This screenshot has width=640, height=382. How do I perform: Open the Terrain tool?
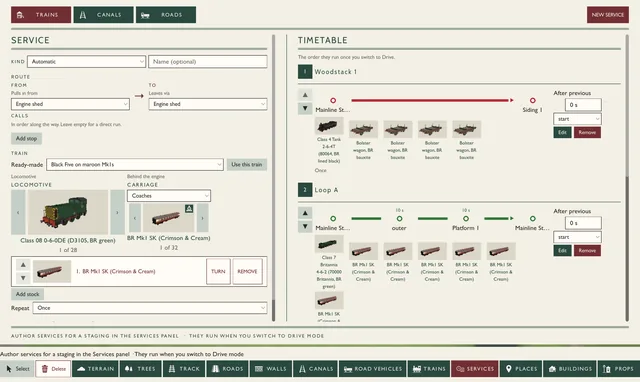[96, 369]
